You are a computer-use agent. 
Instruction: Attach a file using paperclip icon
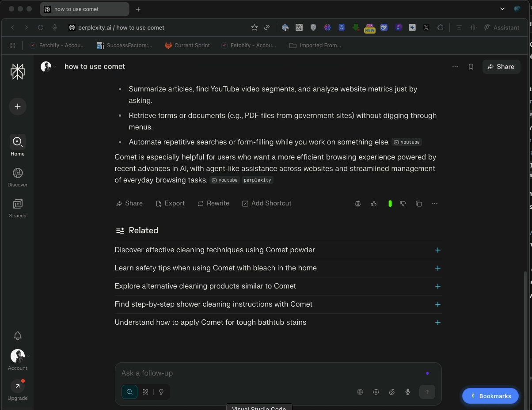tap(391, 392)
